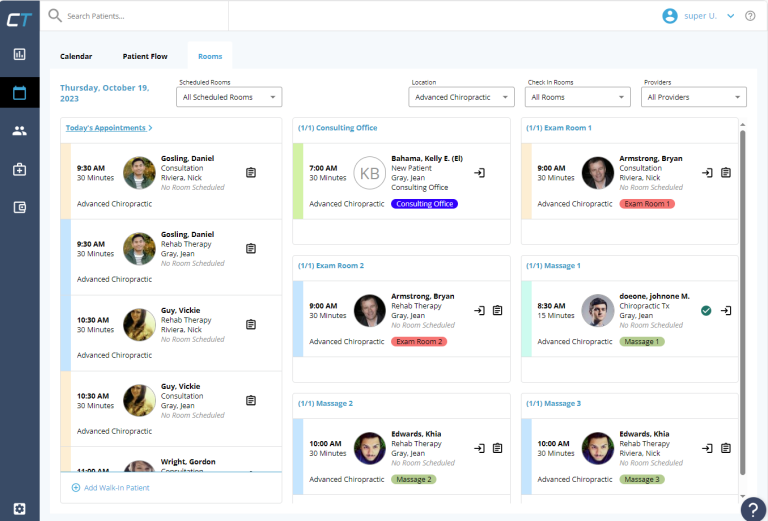The image size is (768, 521).
Task: Expand the Scheduled Rooms dropdown
Action: pyautogui.click(x=229, y=97)
